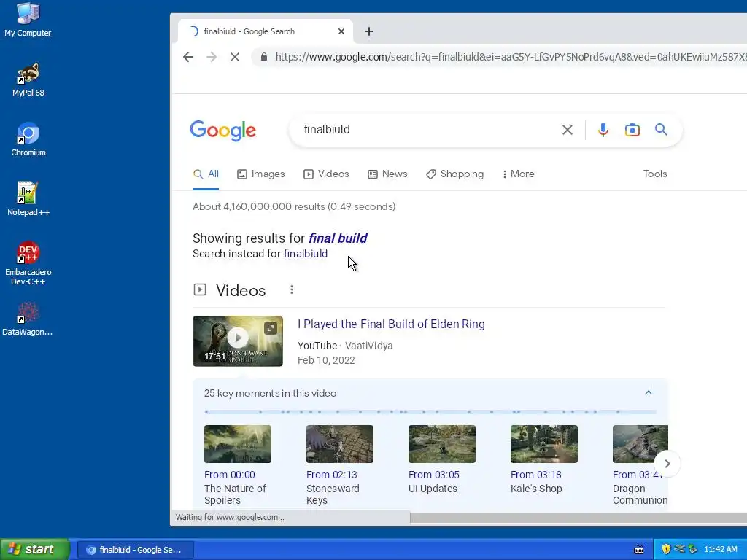Open corrected 'final build' results link
This screenshot has height=560, width=747.
[338, 238]
